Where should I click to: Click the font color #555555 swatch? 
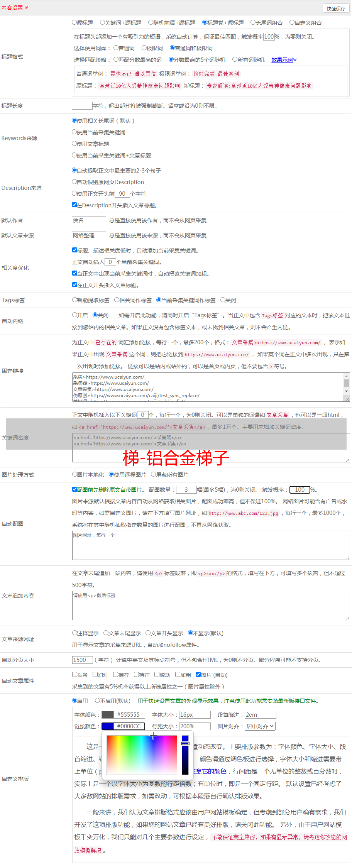pos(108,715)
